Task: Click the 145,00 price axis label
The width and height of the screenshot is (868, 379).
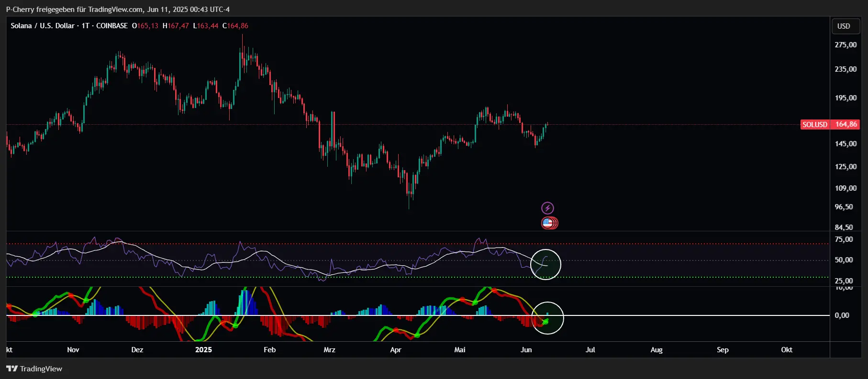Action: click(x=846, y=144)
